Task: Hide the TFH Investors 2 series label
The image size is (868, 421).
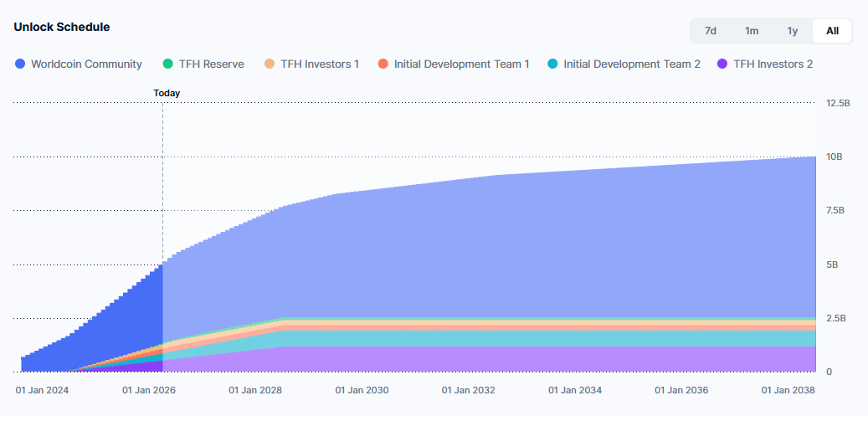Action: click(773, 64)
